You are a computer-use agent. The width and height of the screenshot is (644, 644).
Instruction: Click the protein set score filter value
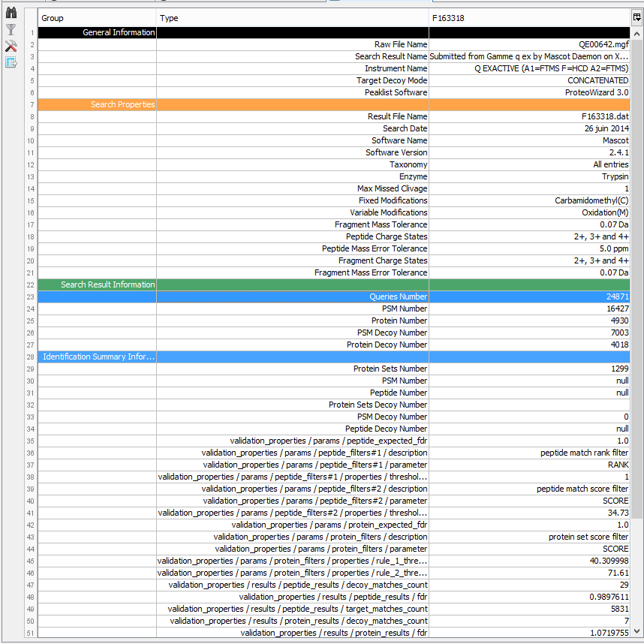click(529, 537)
